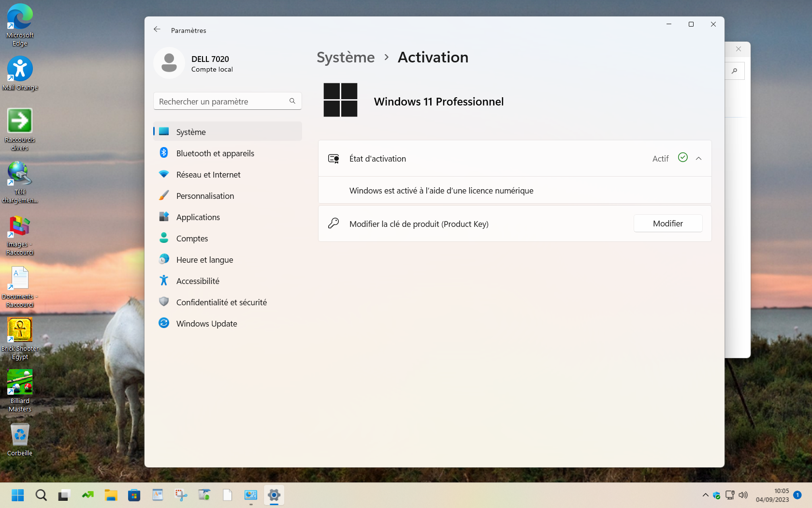
Task: Go back with the Paramètres arrow
Action: click(157, 30)
